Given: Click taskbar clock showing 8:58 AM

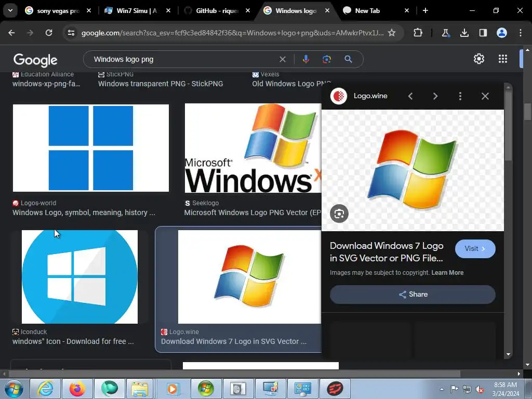Looking at the screenshot, I should click(506, 389).
